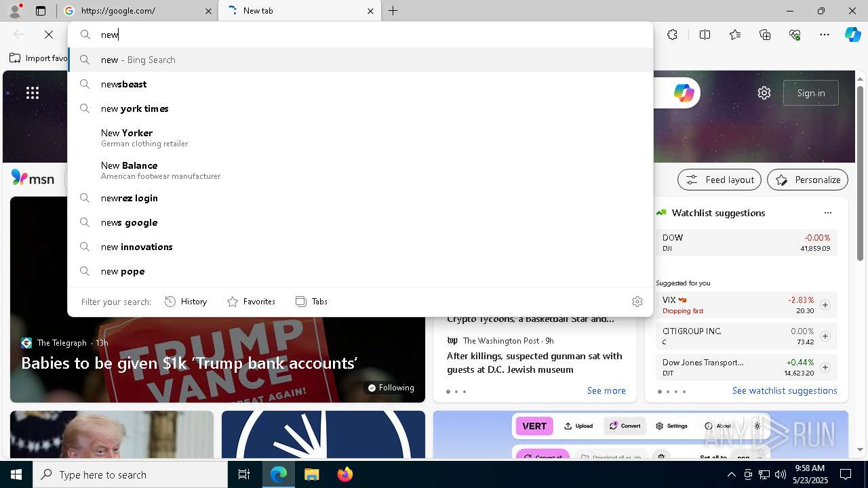This screenshot has width=868, height=488.
Task: Close the New tab tab
Action: point(370,11)
